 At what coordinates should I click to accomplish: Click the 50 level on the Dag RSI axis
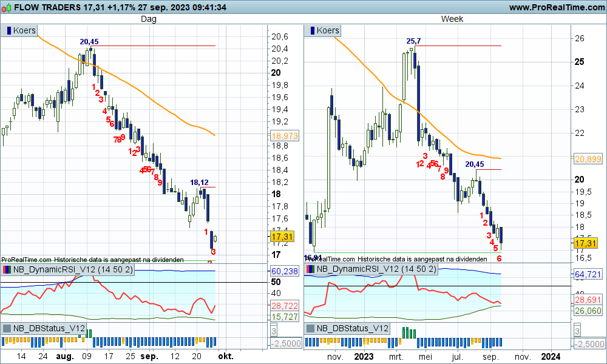tap(276, 282)
